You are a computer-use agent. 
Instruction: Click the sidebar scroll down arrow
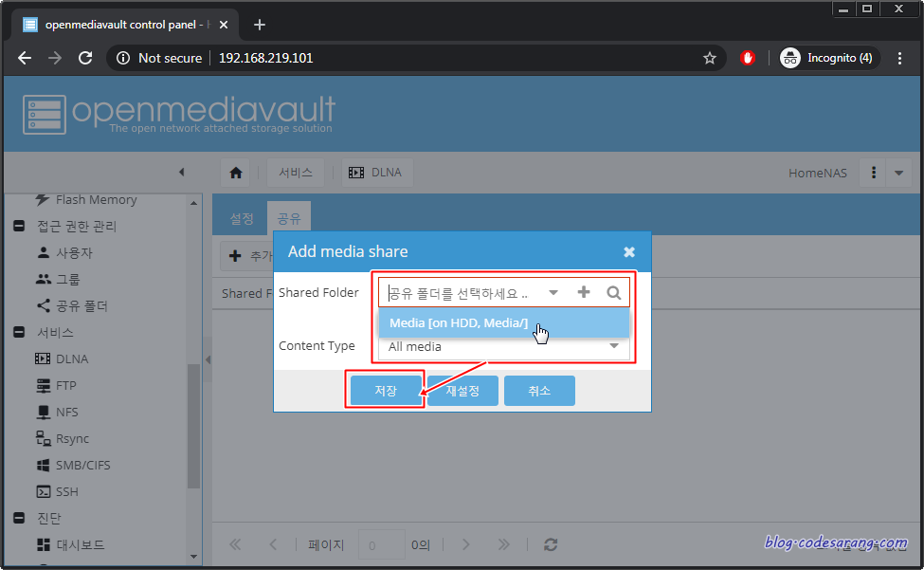coord(194,557)
